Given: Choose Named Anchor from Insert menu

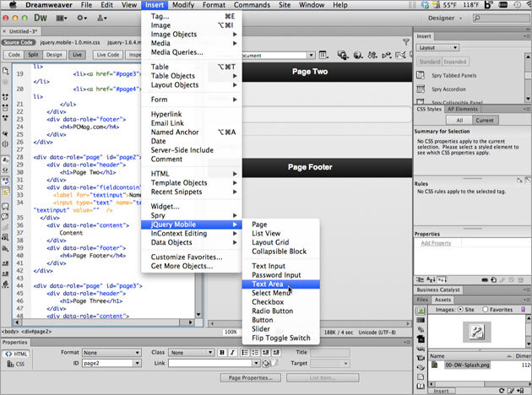Looking at the screenshot, I should (192, 133).
